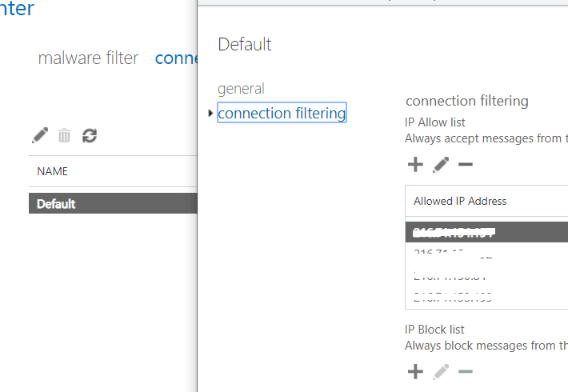Open the malware filter tab

point(88,58)
